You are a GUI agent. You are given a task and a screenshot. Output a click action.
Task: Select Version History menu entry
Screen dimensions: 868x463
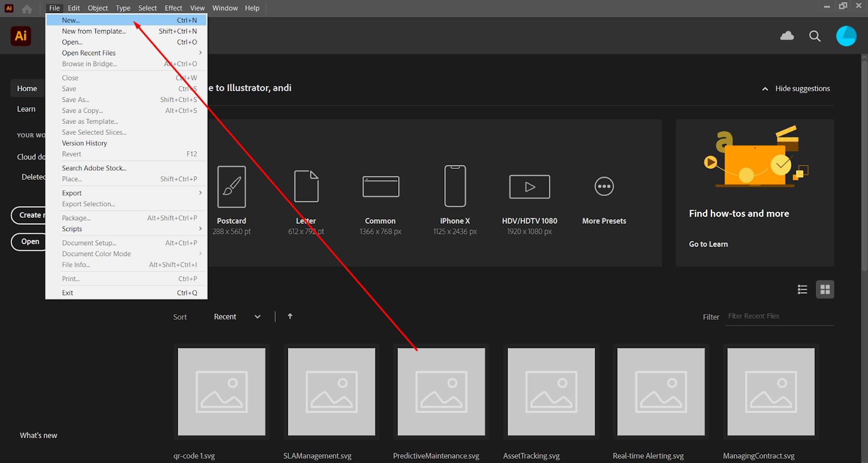tap(126, 143)
